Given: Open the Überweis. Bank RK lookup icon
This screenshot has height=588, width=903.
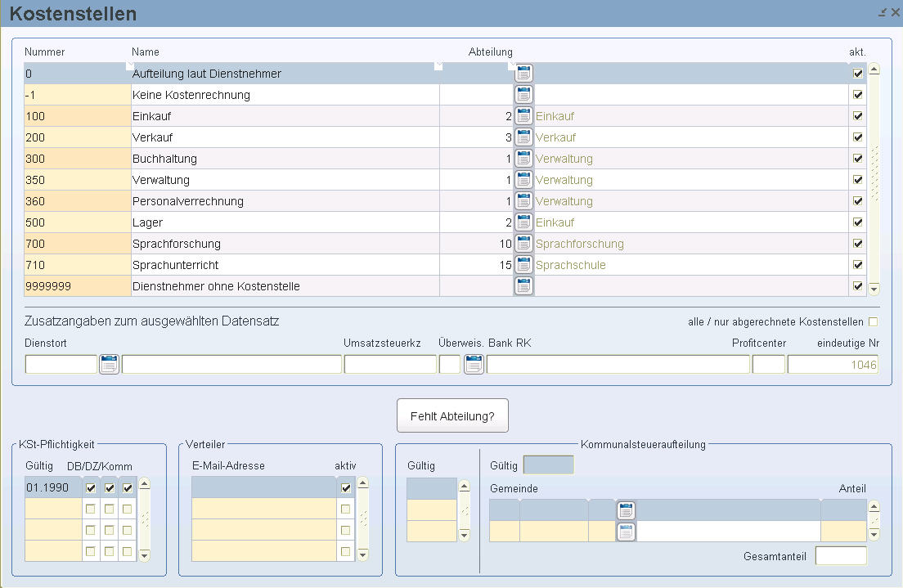Looking at the screenshot, I should 474,364.
